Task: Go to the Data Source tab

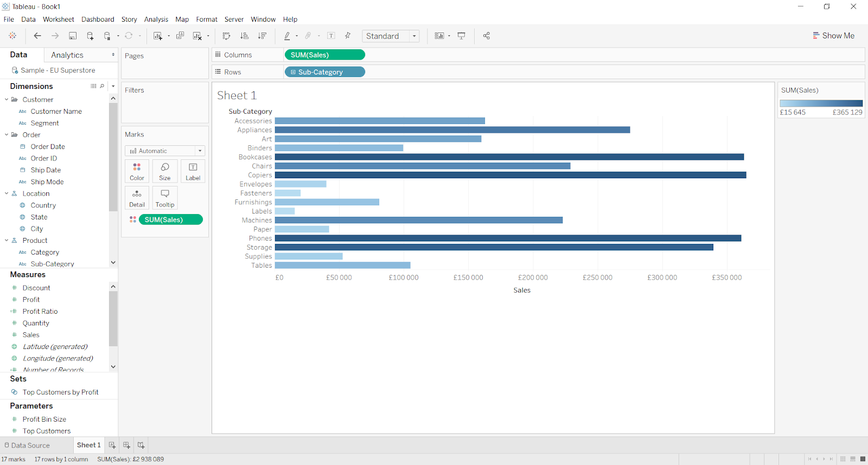Action: 27,445
